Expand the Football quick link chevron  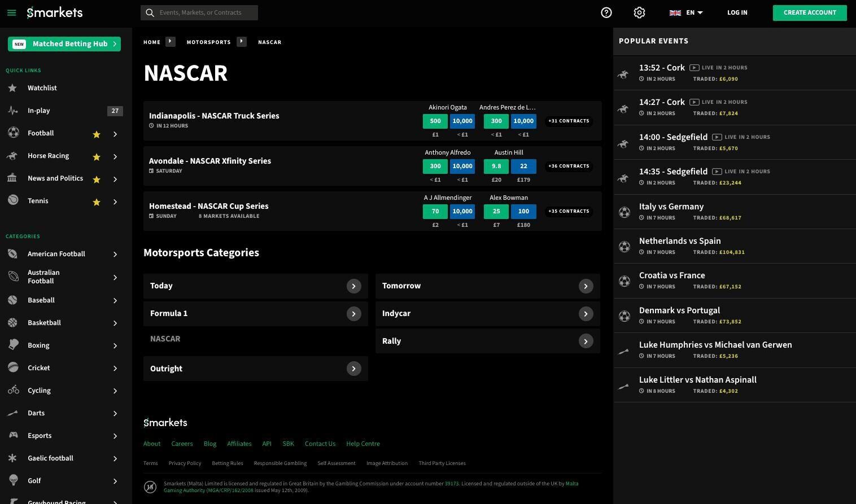pos(115,134)
